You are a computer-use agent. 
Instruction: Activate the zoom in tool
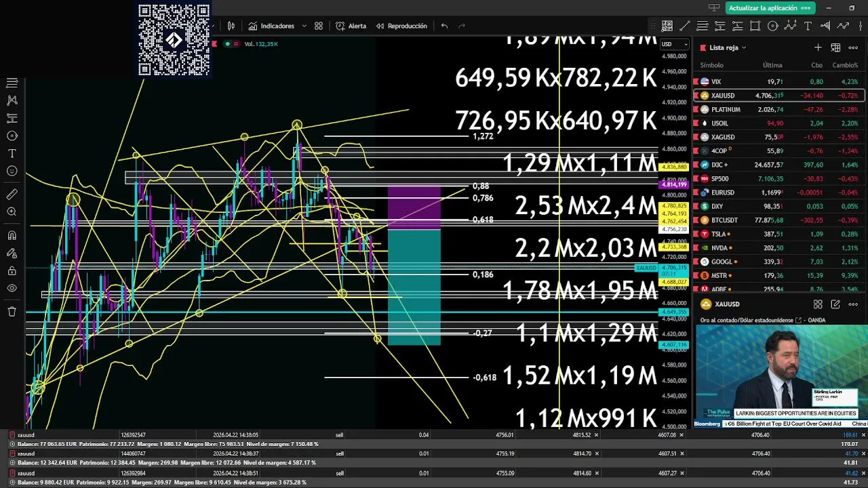tap(12, 212)
